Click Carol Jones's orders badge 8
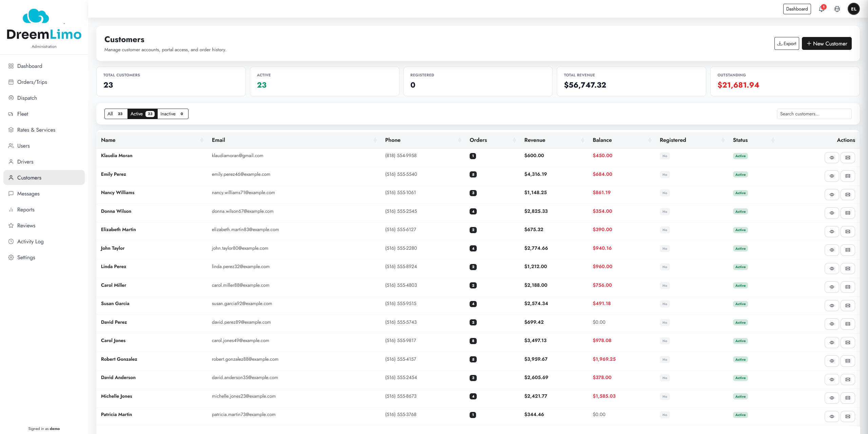 [473, 341]
